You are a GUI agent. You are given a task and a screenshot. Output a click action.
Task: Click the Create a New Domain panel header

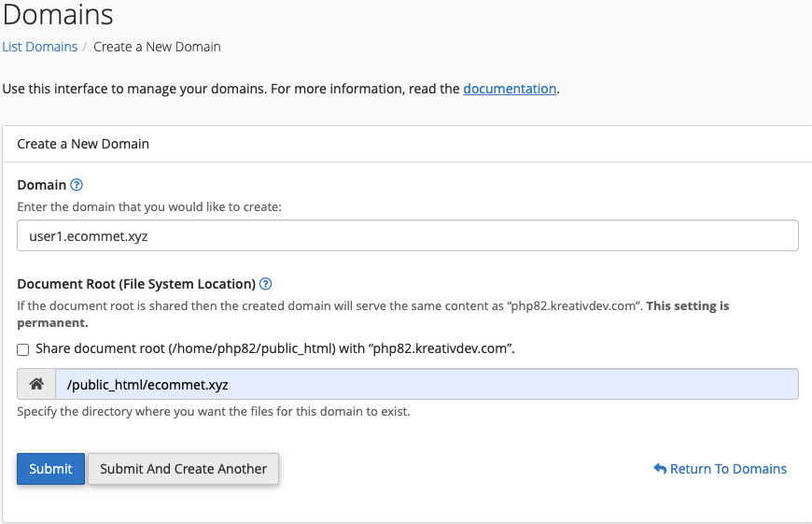click(x=83, y=144)
